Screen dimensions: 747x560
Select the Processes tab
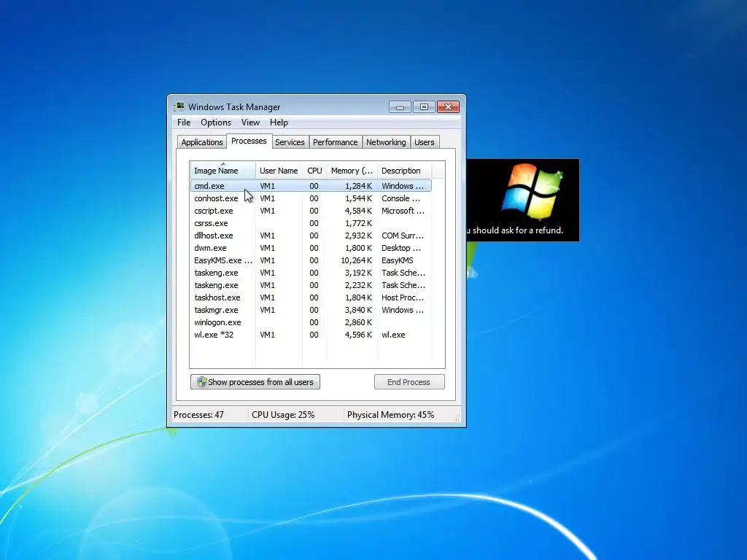click(249, 141)
